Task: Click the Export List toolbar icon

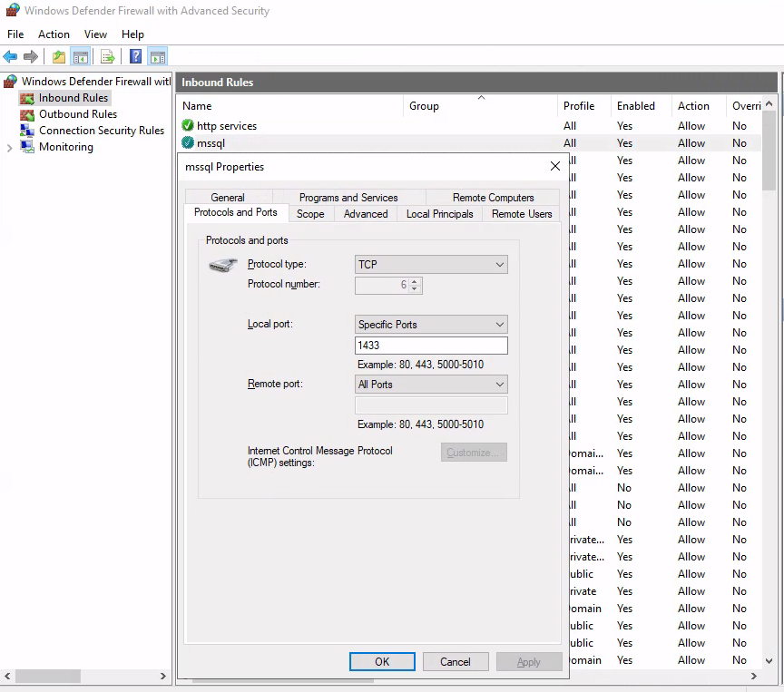Action: click(107, 57)
